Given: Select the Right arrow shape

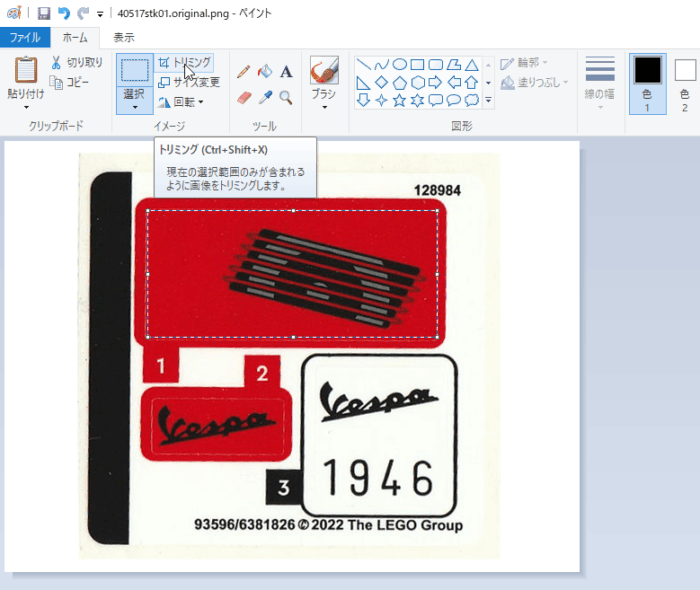Looking at the screenshot, I should [x=436, y=83].
